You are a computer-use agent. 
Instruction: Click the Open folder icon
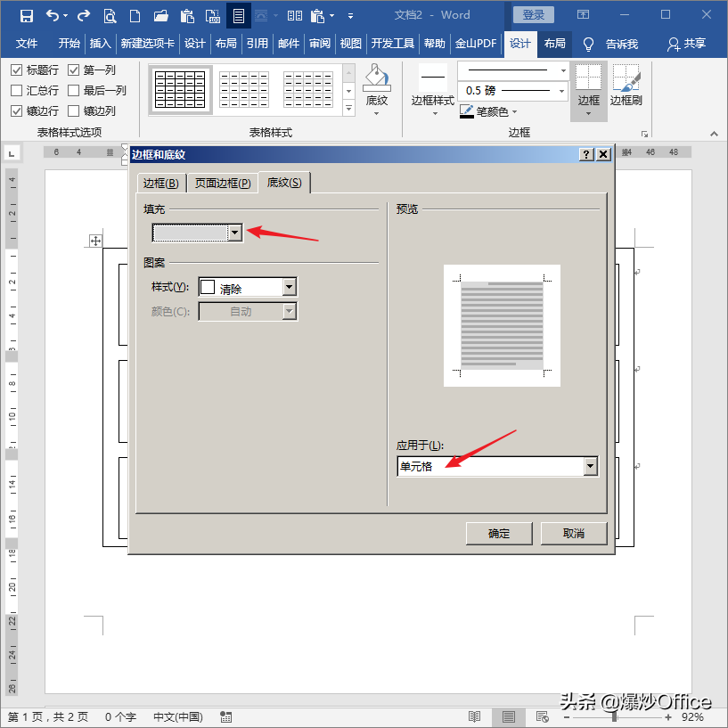pos(161,16)
